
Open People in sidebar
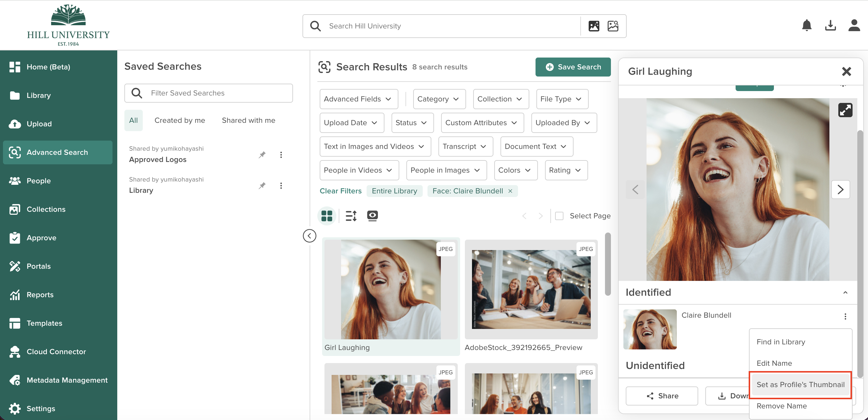(58, 181)
